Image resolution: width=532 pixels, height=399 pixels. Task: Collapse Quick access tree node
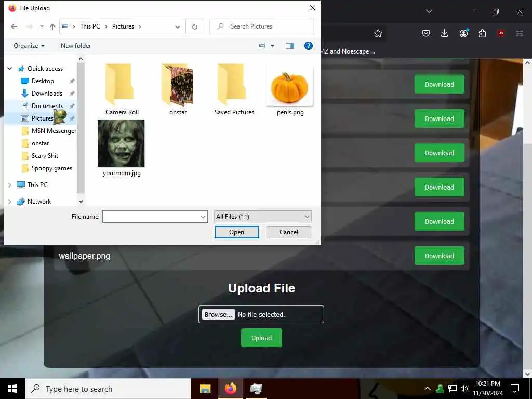pyautogui.click(x=10, y=69)
